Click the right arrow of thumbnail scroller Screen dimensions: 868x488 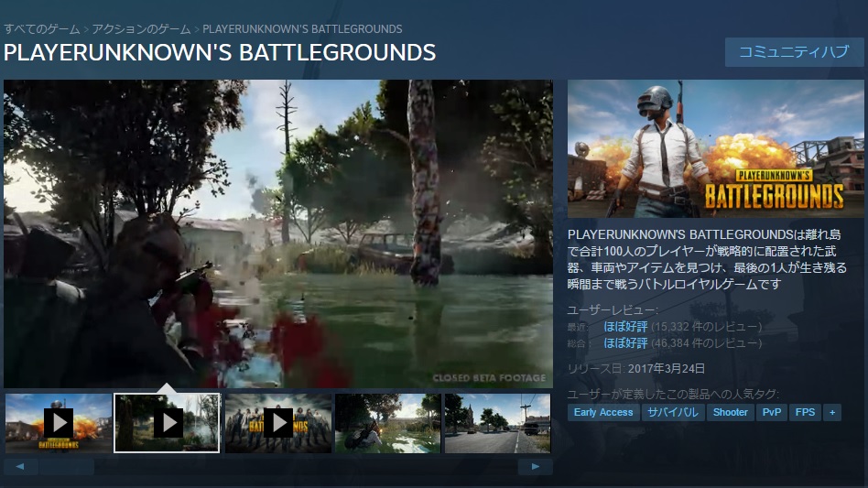(x=535, y=466)
